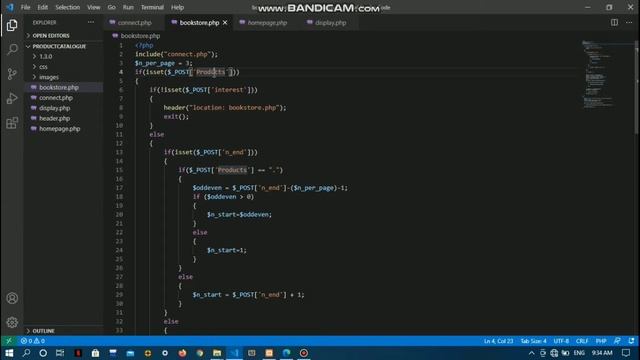Image resolution: width=640 pixels, height=360 pixels.
Task: Show errors and warnings count
Action: point(33,341)
